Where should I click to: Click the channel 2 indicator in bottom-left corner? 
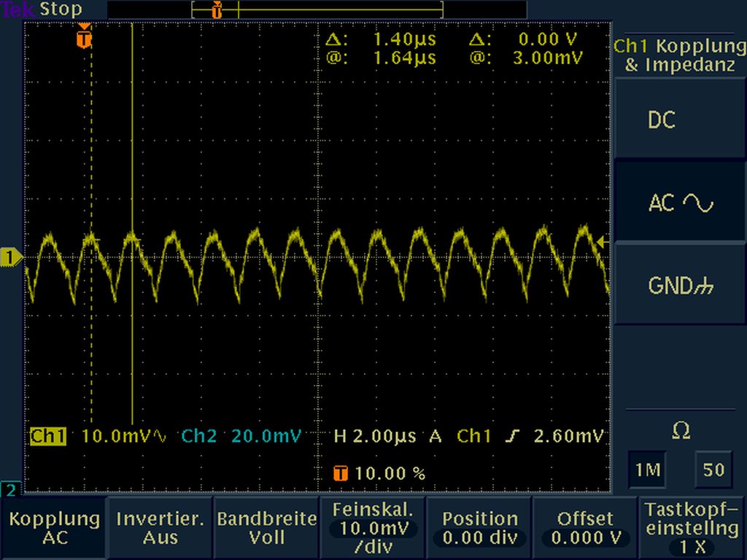pyautogui.click(x=11, y=489)
